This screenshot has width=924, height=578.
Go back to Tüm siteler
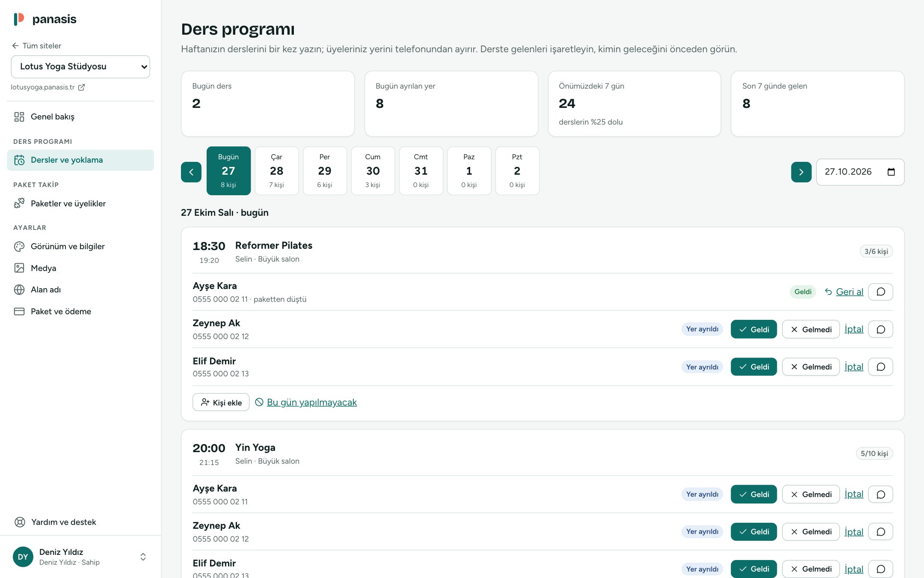tap(37, 46)
